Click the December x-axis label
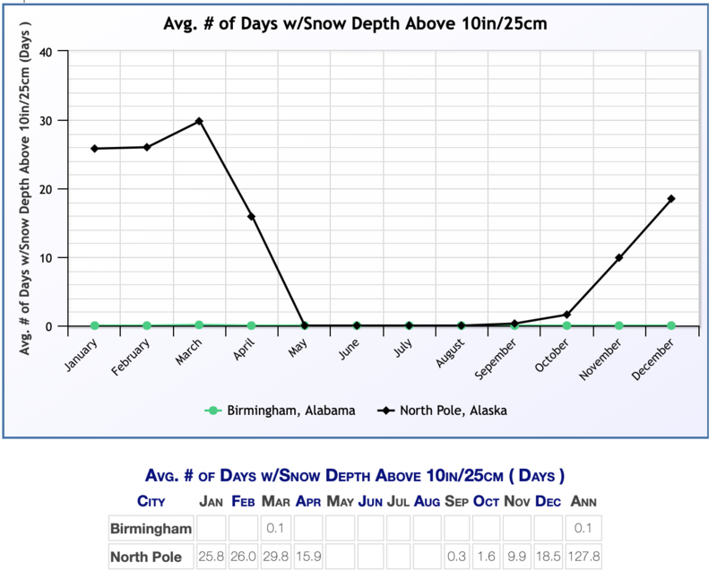The width and height of the screenshot is (717, 588). tap(652, 359)
